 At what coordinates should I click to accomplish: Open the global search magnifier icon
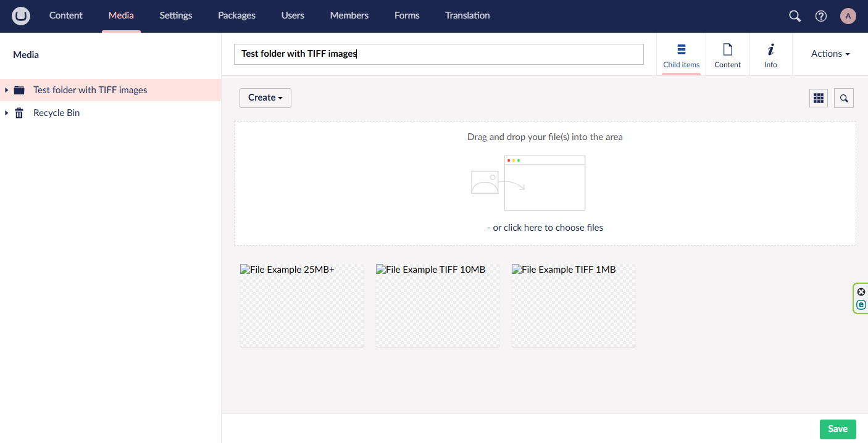tap(795, 16)
